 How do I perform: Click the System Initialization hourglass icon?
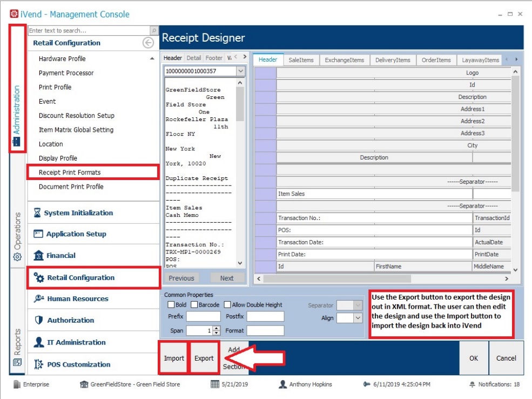coord(37,213)
